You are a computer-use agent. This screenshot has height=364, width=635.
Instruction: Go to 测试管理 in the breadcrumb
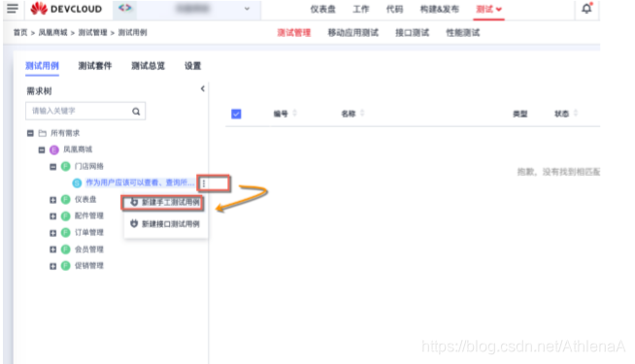(93, 32)
